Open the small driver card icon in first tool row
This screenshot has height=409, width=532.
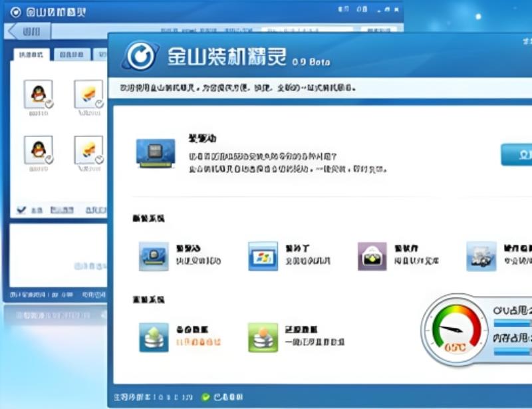point(154,256)
